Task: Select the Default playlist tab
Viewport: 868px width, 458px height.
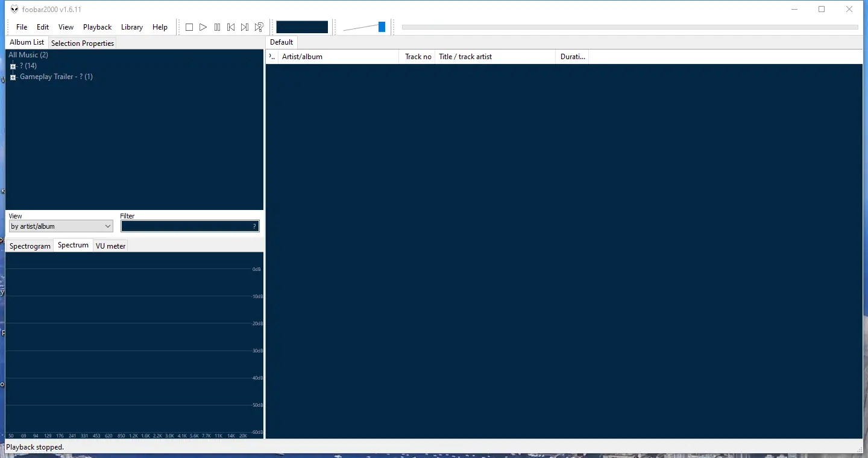Action: click(281, 42)
